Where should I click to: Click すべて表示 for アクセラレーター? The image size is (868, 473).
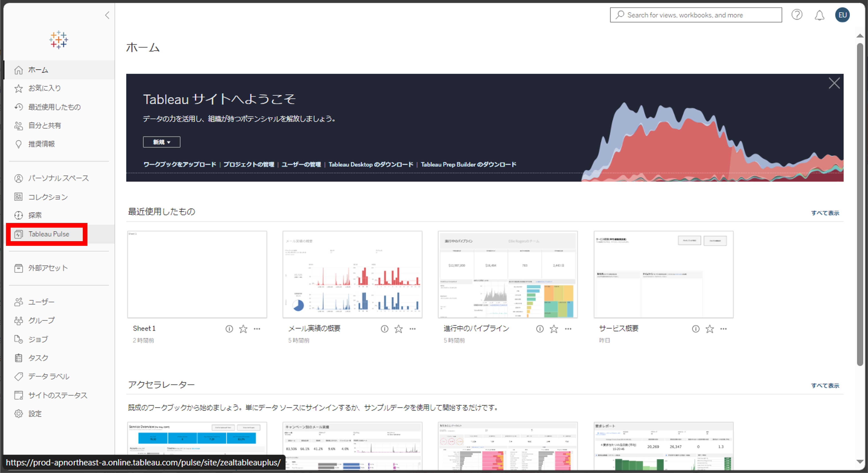(825, 385)
